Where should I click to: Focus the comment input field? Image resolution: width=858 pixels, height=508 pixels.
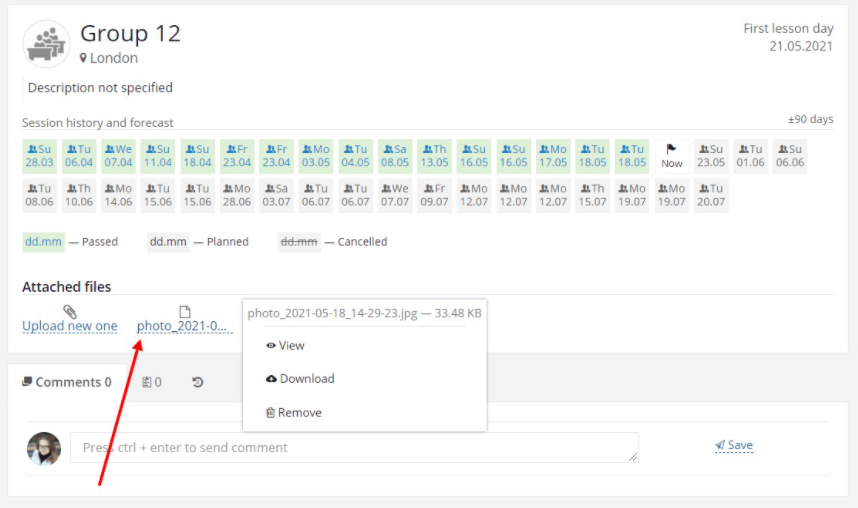(x=354, y=447)
